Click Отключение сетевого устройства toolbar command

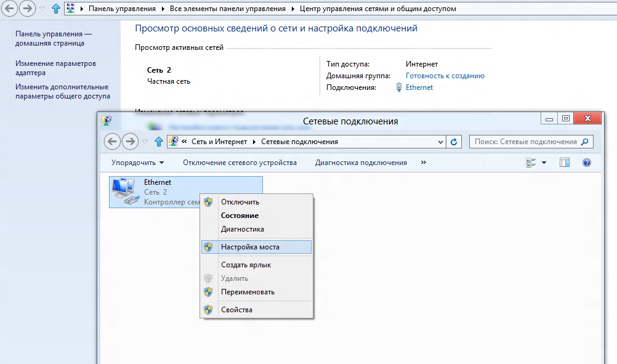240,163
